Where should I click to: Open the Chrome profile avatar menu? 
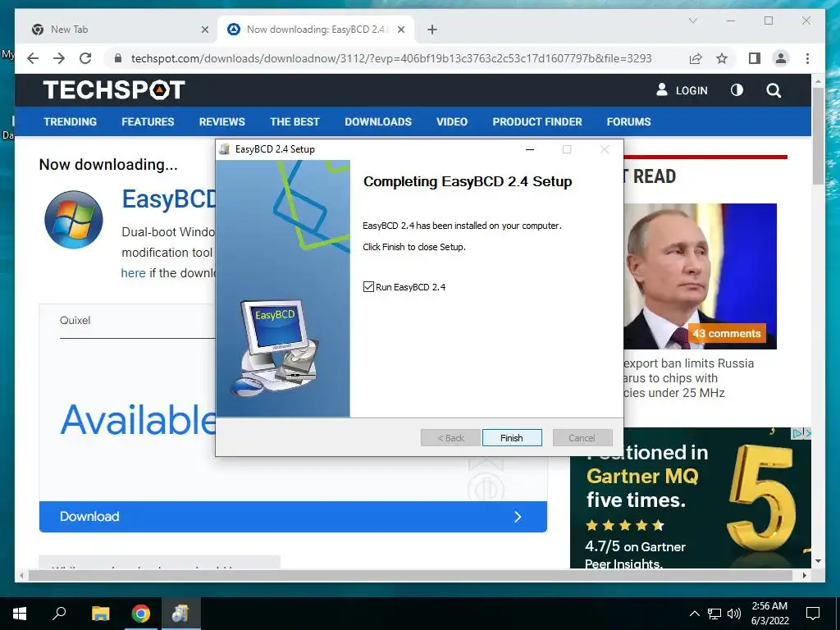(781, 58)
